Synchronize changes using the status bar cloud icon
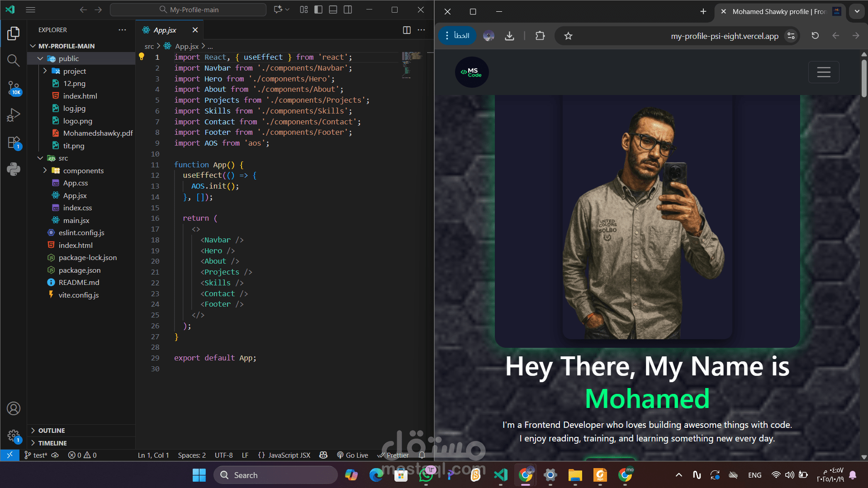This screenshot has width=868, height=488. [55, 455]
